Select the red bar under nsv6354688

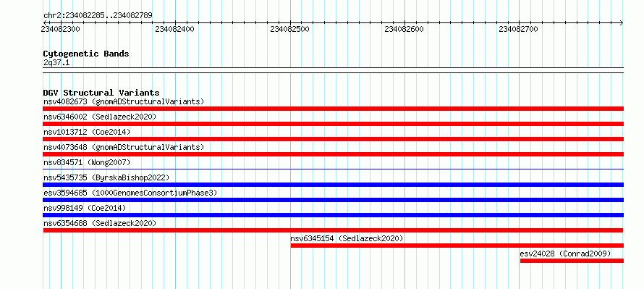point(333,230)
